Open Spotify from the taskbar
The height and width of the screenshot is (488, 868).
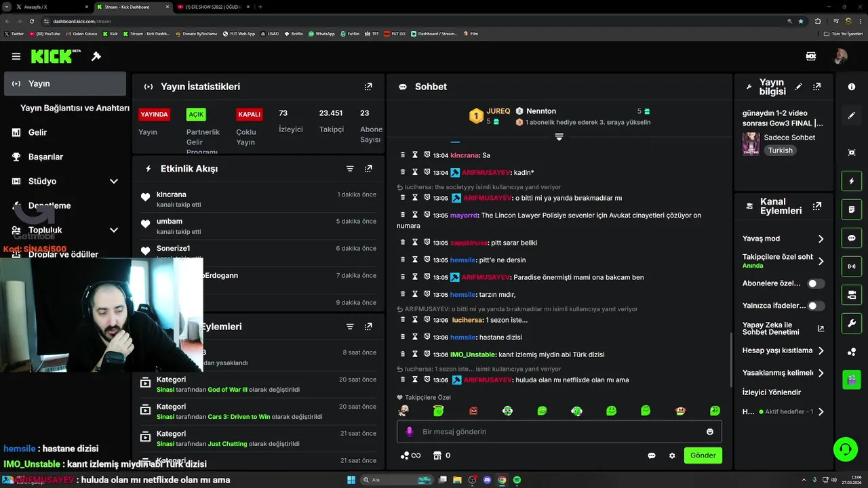click(x=517, y=480)
